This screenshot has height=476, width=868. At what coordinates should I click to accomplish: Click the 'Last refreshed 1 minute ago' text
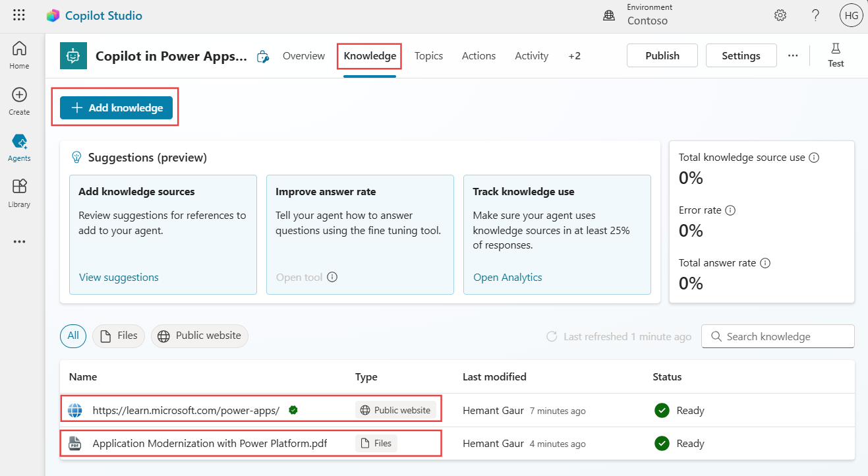click(627, 336)
